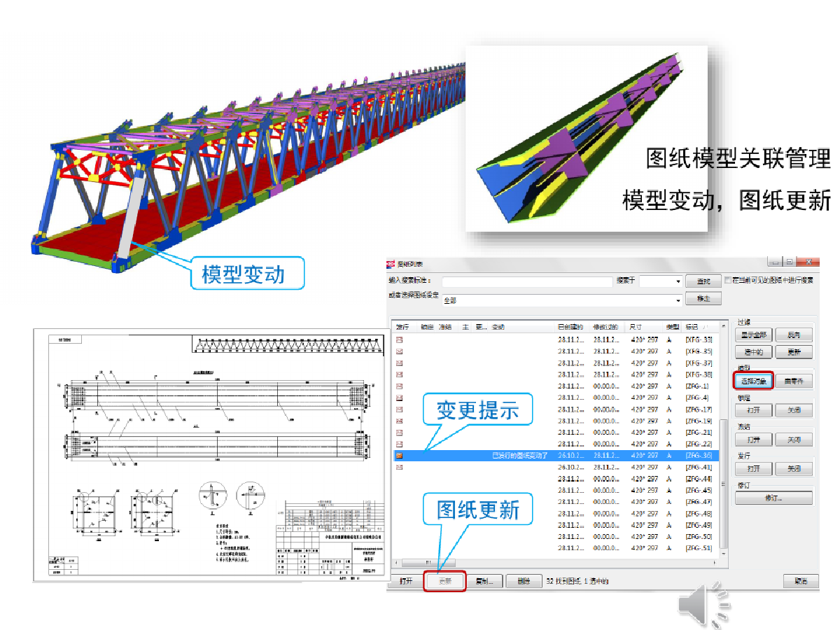
Task: Click the drawing icon of row [ZFG-.4]
Action: click(x=400, y=398)
